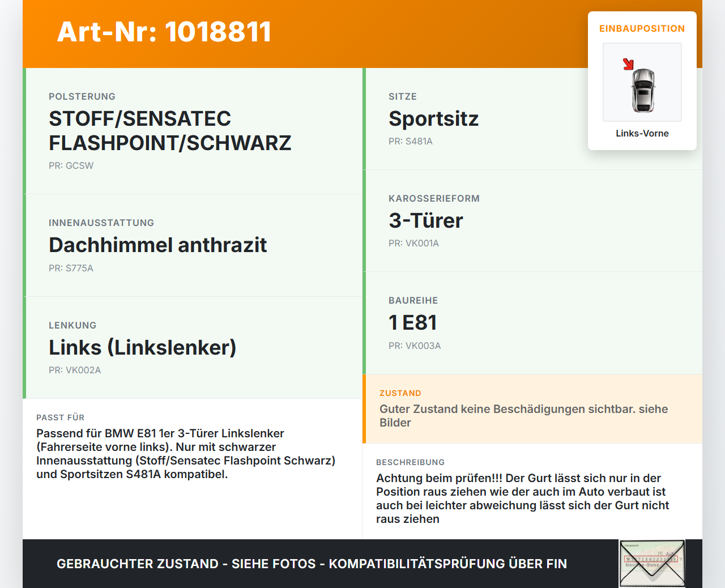Click the Passend für BMW E81 compatibility paragraph

click(x=186, y=454)
